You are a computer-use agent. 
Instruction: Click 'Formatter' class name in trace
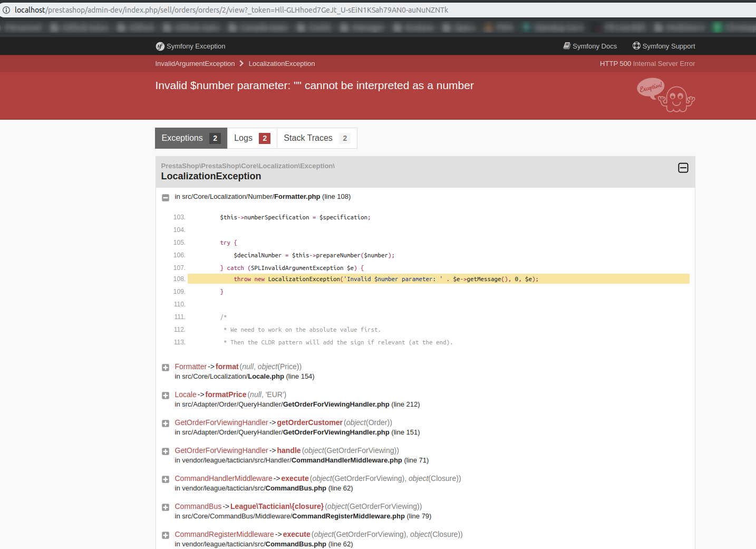point(191,367)
